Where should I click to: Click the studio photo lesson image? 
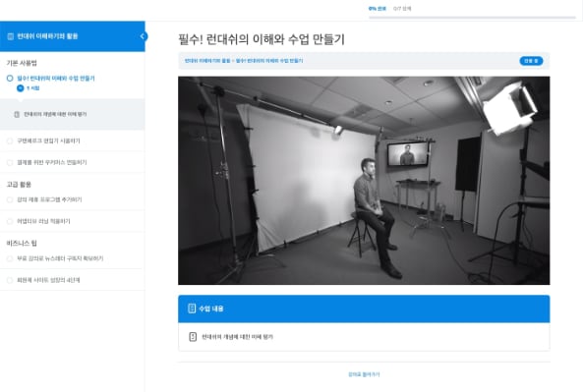[x=364, y=181]
